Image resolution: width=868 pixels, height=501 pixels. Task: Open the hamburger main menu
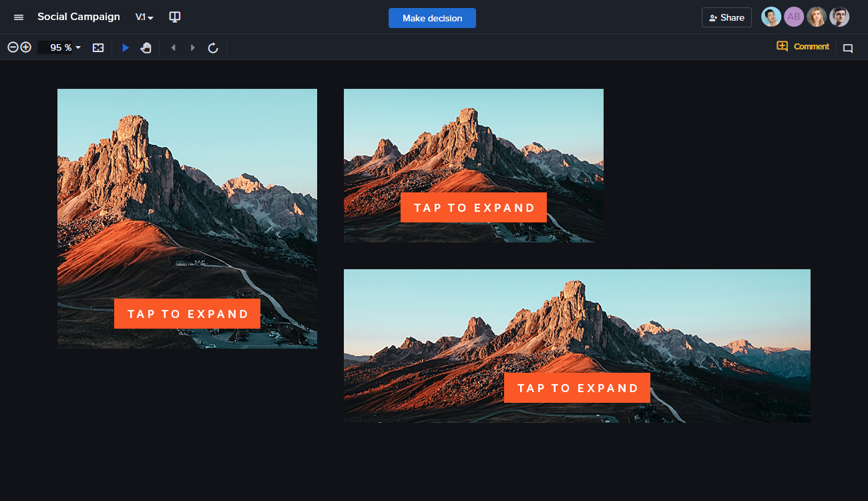[19, 17]
